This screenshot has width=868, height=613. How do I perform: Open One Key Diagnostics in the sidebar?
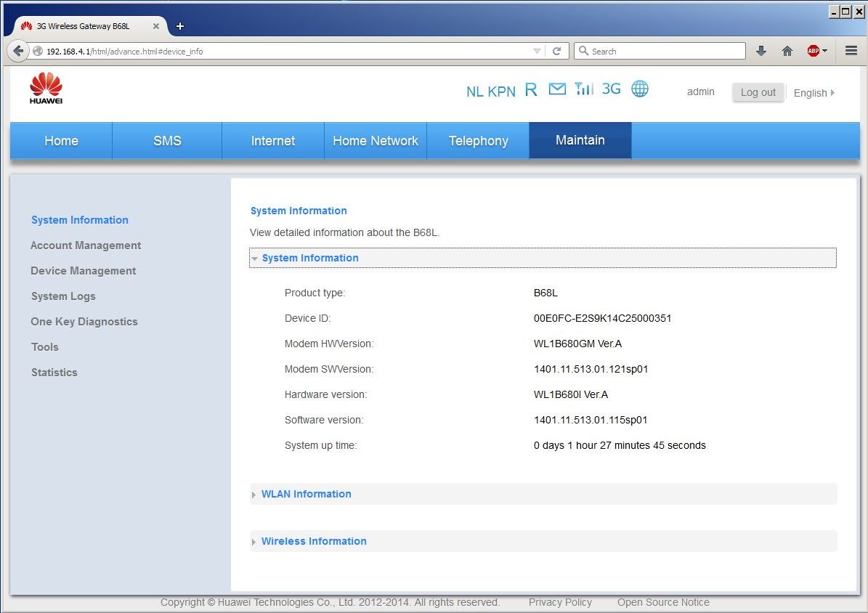(84, 322)
